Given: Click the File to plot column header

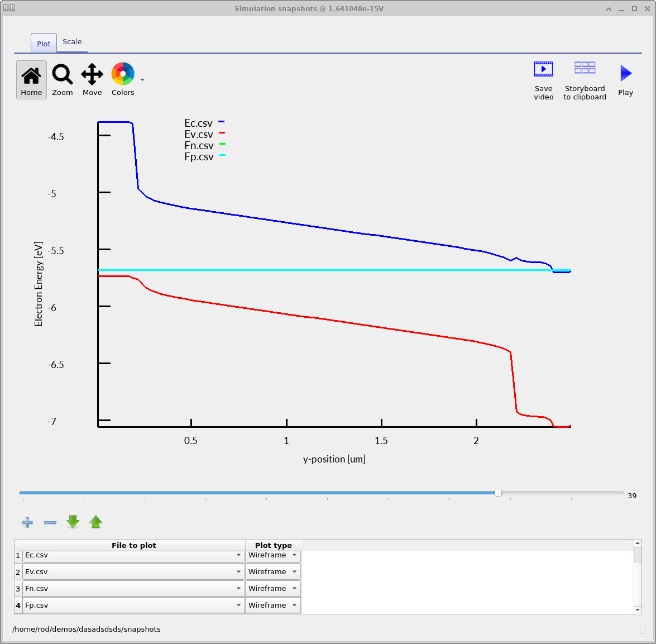Looking at the screenshot, I should [133, 545].
